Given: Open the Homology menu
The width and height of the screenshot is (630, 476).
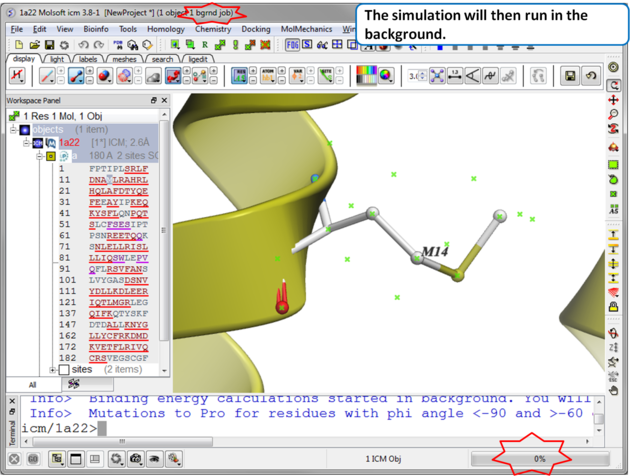Looking at the screenshot, I should pos(166,29).
